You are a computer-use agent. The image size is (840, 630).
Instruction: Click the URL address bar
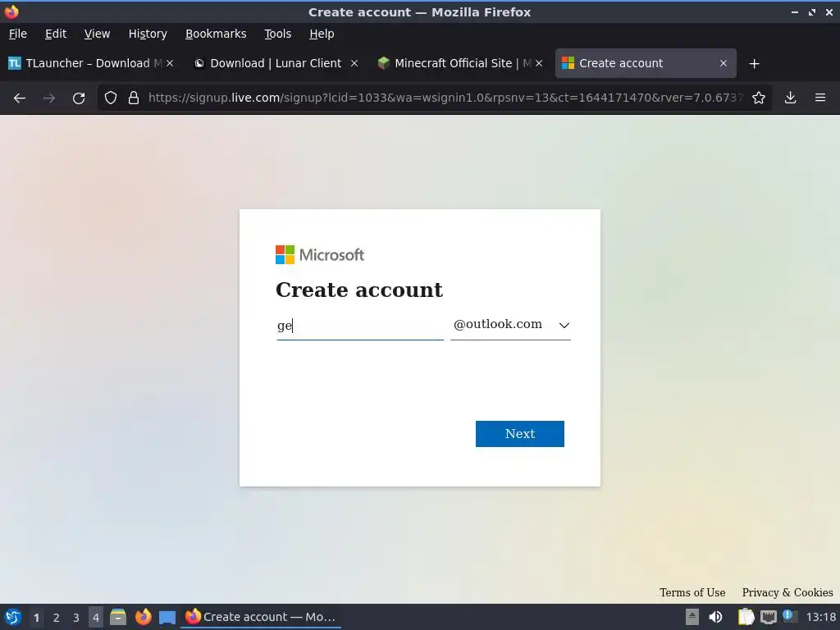coord(445,98)
